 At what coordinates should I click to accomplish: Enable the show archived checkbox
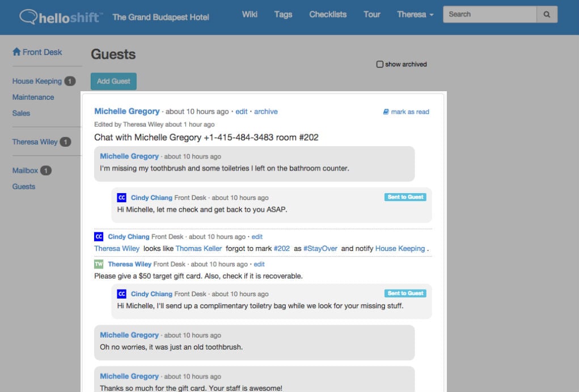pyautogui.click(x=379, y=63)
